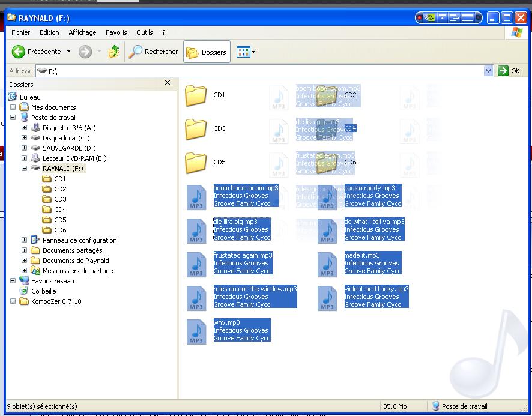532x416 pixels.
Task: Select the die lika pig.mp3 file icon
Action: (196, 231)
